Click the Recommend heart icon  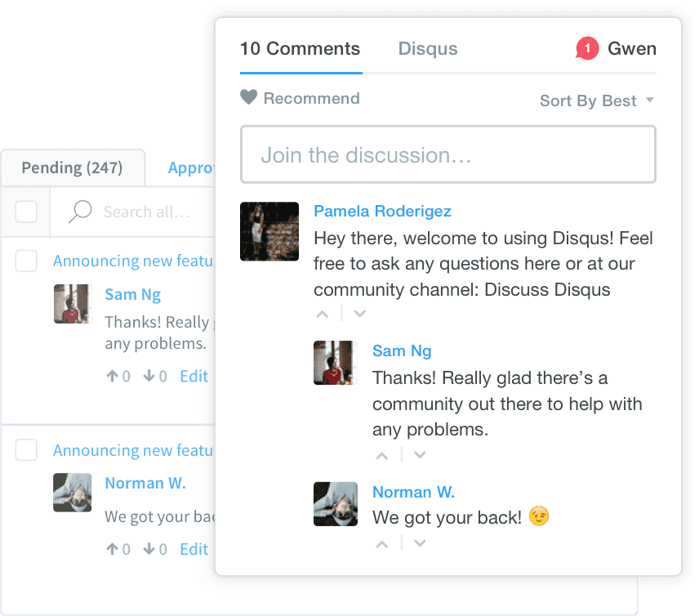(x=248, y=98)
